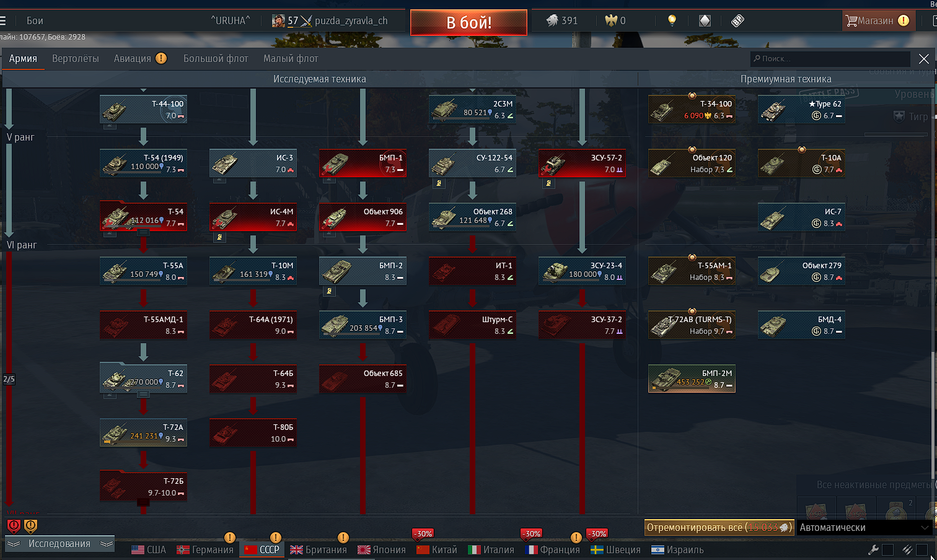The width and height of the screenshot is (937, 560).
Task: Open the Бои menu
Action: (x=35, y=20)
